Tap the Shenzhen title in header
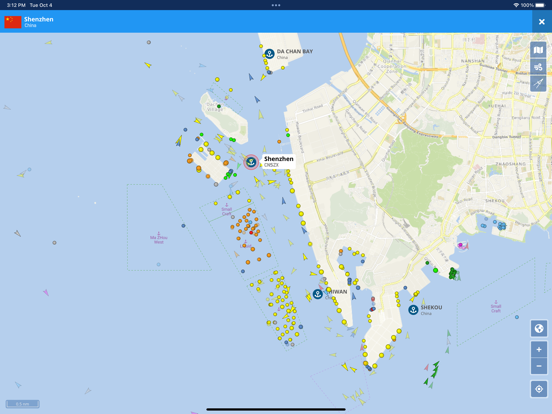 click(x=39, y=19)
